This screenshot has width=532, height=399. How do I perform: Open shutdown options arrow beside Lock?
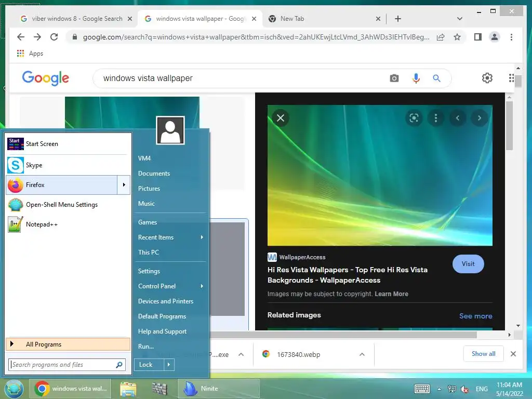coord(169,365)
